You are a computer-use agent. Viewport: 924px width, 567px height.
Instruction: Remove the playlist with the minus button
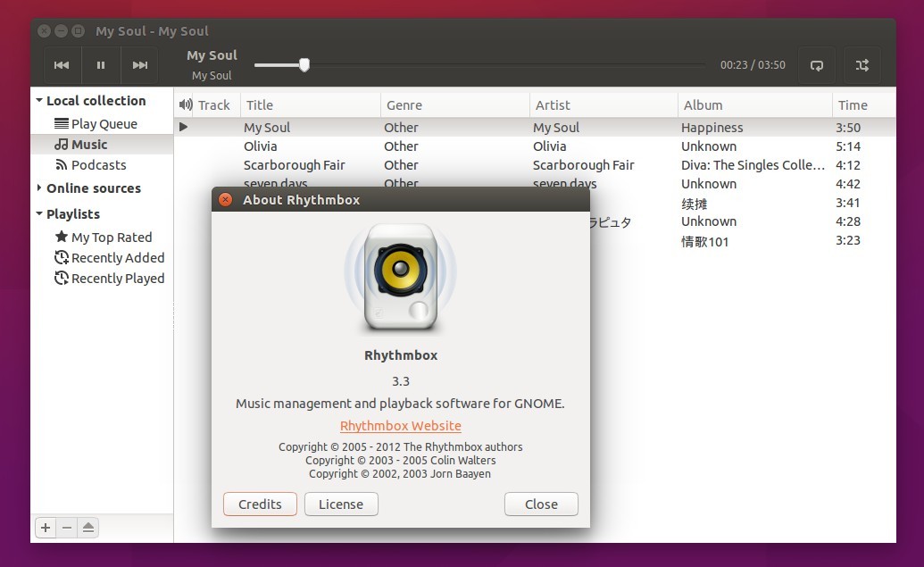pyautogui.click(x=67, y=528)
